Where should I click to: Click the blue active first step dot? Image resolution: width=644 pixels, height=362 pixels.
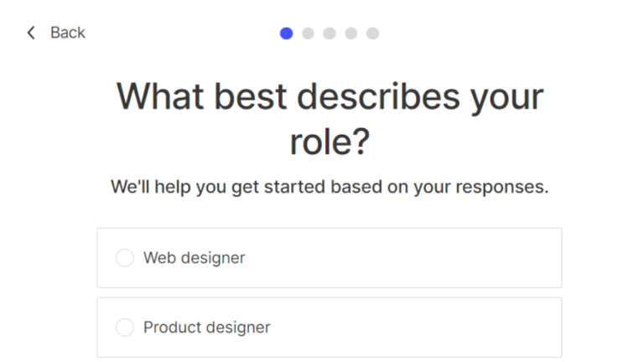point(287,34)
